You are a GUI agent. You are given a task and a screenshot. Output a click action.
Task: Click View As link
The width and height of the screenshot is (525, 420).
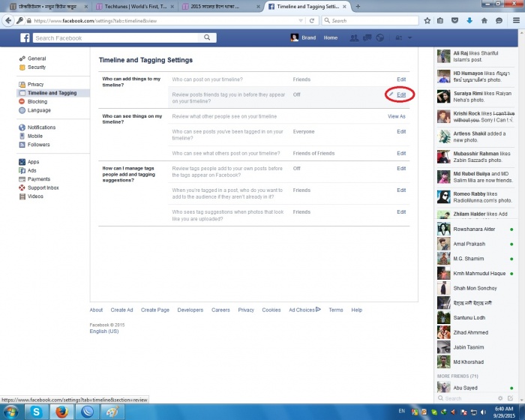pos(397,116)
